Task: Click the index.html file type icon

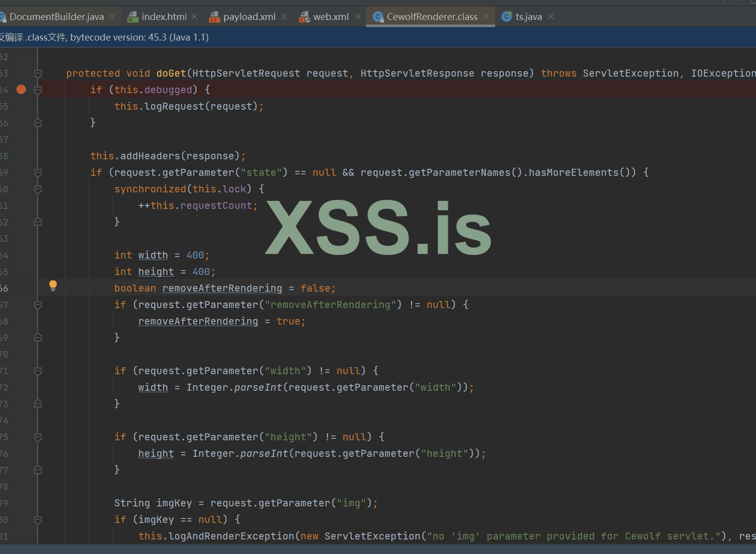Action: coord(133,17)
